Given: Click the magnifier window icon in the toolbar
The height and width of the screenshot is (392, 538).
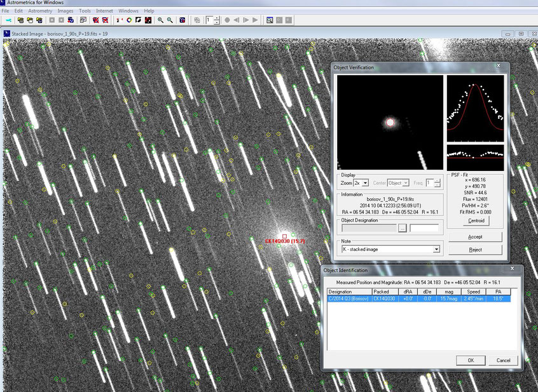Looking at the screenshot, I should pos(270,20).
